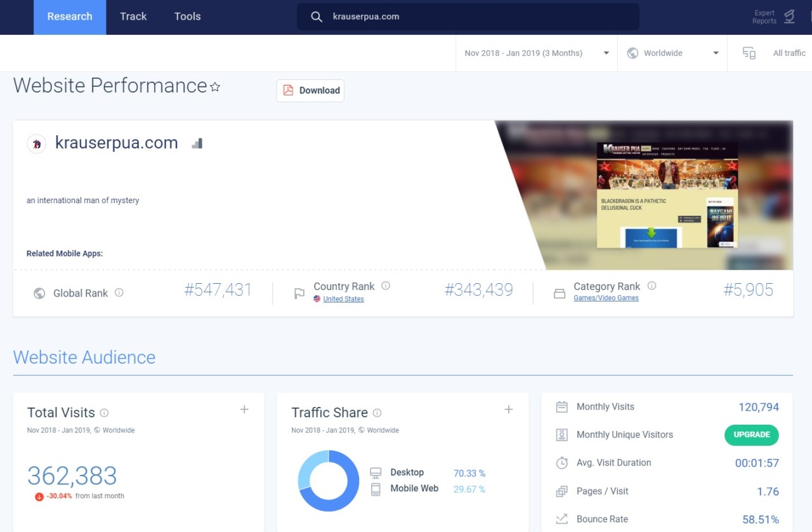Click the flag icon next to Country Rank
Screen dimensions: 812x532
pyautogui.click(x=299, y=293)
